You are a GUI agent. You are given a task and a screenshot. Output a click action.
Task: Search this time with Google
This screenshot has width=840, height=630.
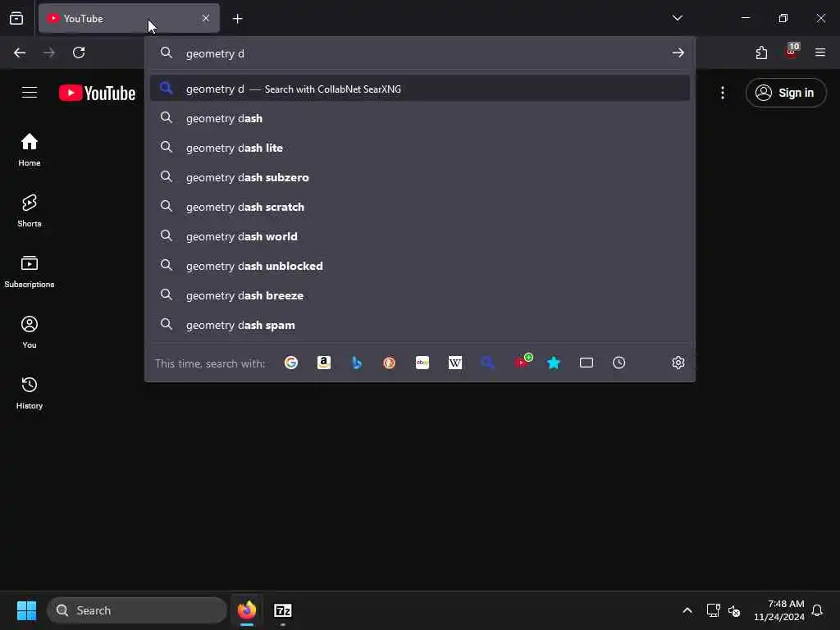coord(291,363)
